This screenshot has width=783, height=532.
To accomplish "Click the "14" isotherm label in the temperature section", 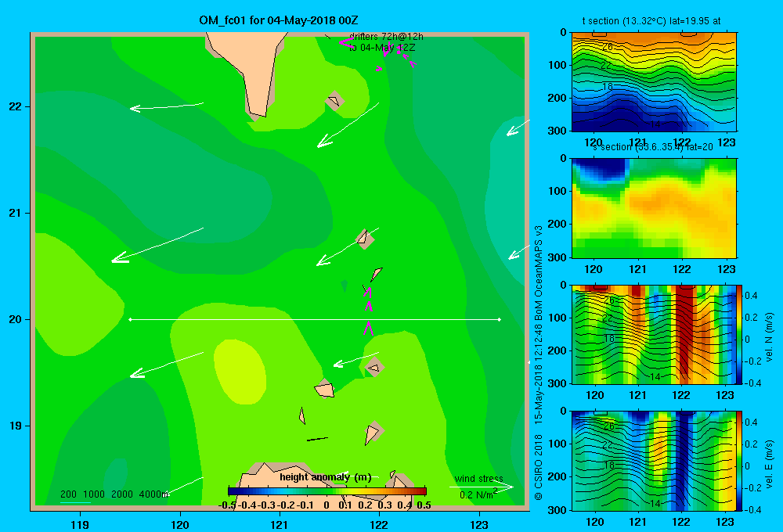I will coord(655,124).
